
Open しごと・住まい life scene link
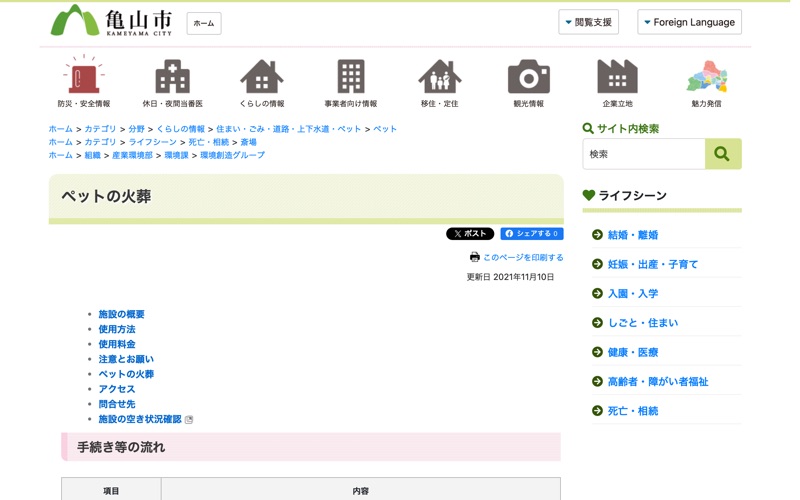click(x=643, y=323)
